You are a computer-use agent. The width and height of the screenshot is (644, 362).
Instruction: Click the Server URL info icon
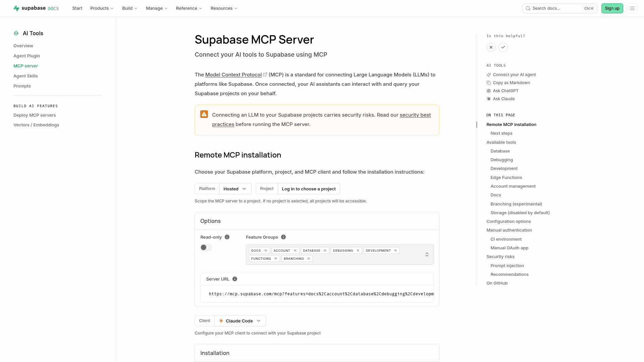click(x=235, y=279)
